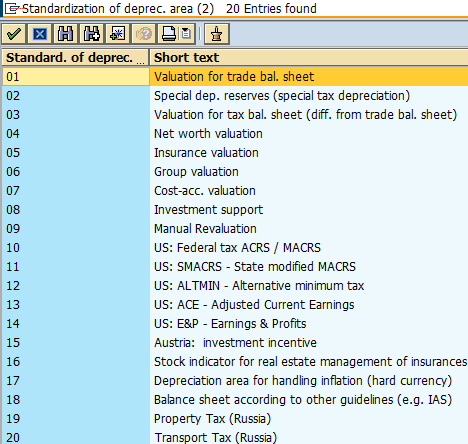Click the 'Short text' column header

[x=309, y=57]
